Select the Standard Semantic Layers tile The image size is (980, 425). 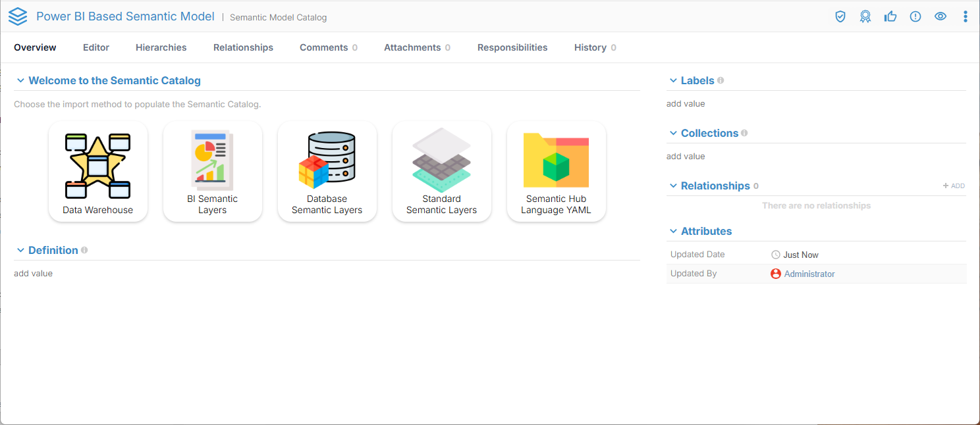[442, 172]
